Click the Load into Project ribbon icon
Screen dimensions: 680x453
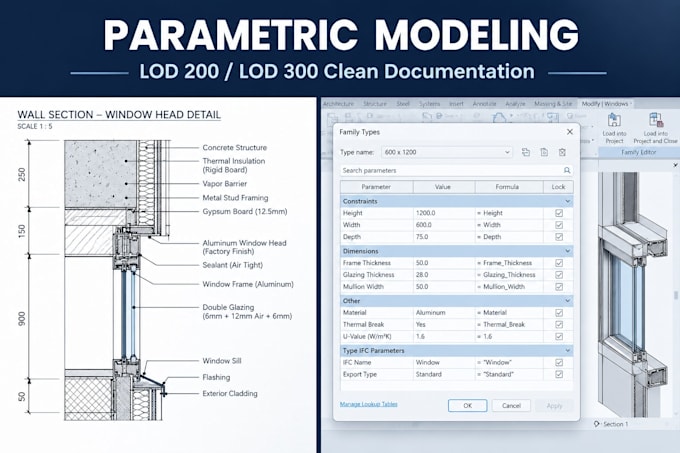tap(614, 121)
